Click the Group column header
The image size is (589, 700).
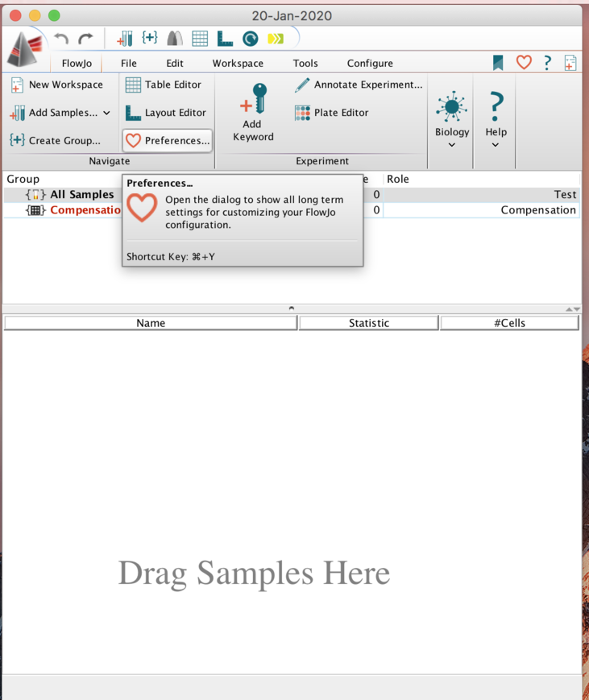pos(23,179)
